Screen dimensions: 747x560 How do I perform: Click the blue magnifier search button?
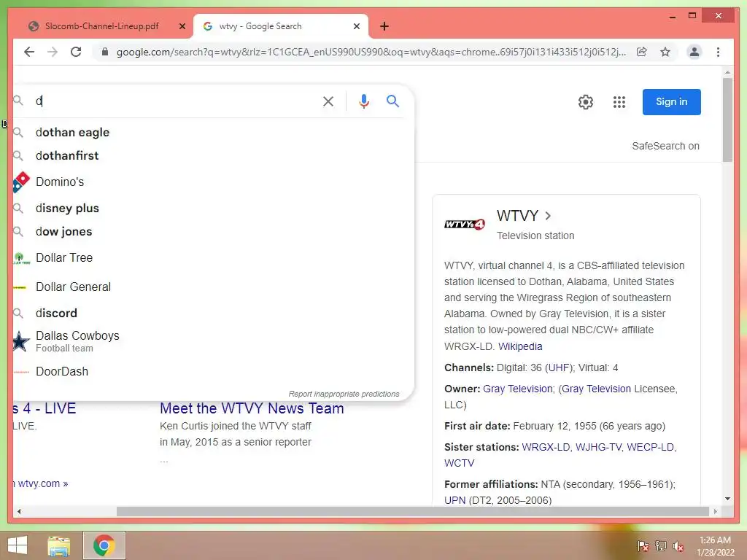[x=392, y=101]
